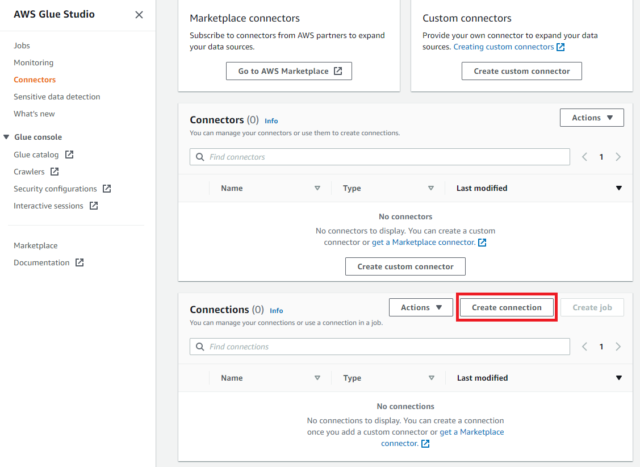The width and height of the screenshot is (640, 467).
Task: Open the Connections Actions dropdown
Action: [421, 307]
